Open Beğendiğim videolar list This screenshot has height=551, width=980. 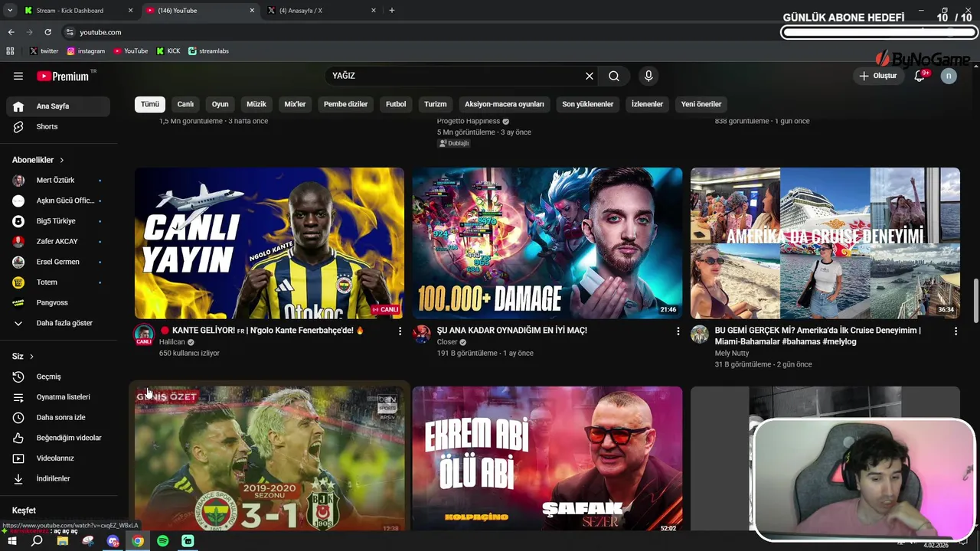click(x=58, y=438)
